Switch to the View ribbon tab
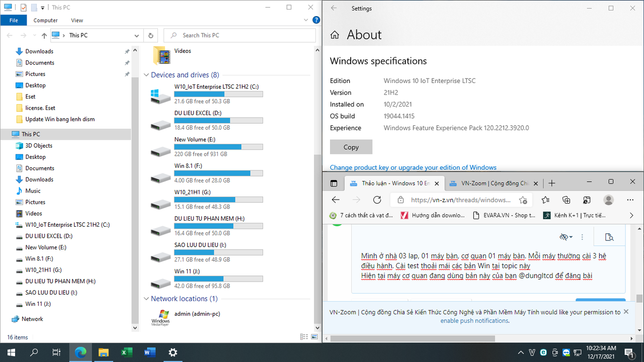Screen dimensions: 644x362 click(x=76, y=20)
